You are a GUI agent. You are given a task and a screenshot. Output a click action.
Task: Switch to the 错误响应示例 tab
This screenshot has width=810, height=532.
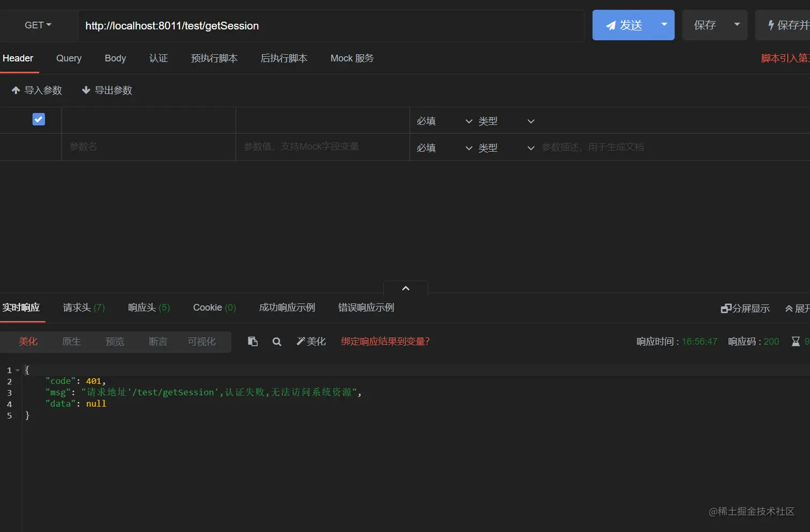click(366, 307)
